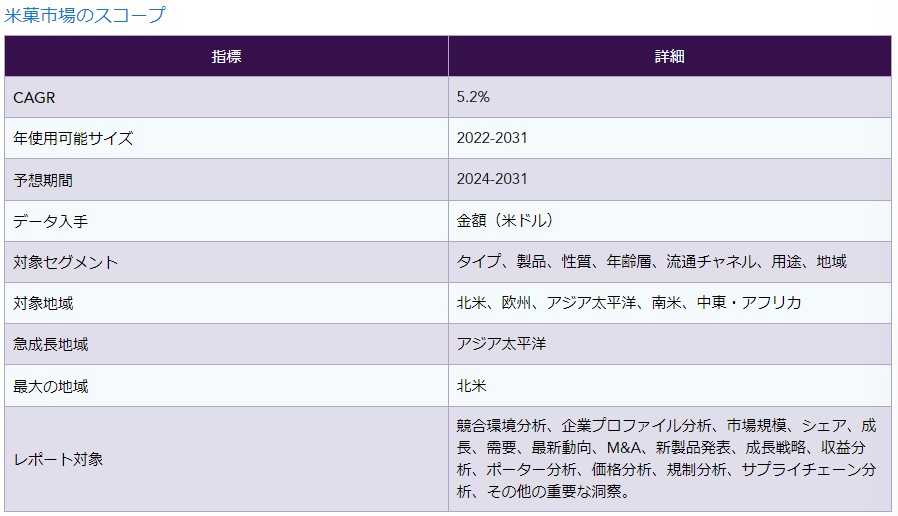Select the region list in 対象地域 row

pos(629,303)
